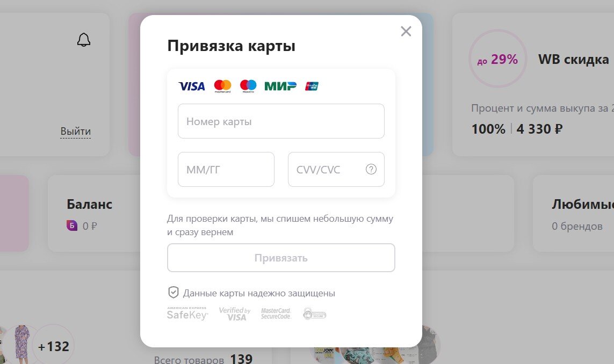The height and width of the screenshot is (364, 614).
Task: Close the card binding dialog
Action: tap(406, 31)
